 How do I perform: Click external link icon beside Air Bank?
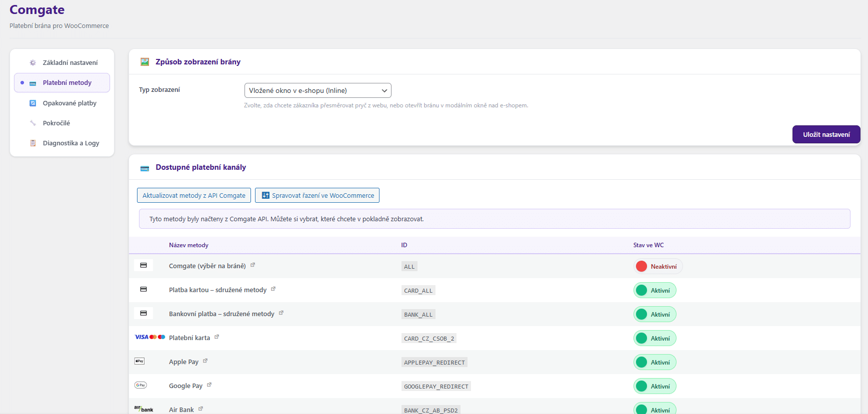(x=200, y=409)
